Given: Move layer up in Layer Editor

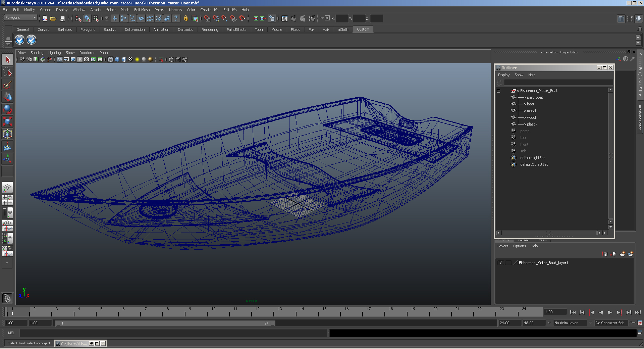Looking at the screenshot, I should click(x=605, y=254).
